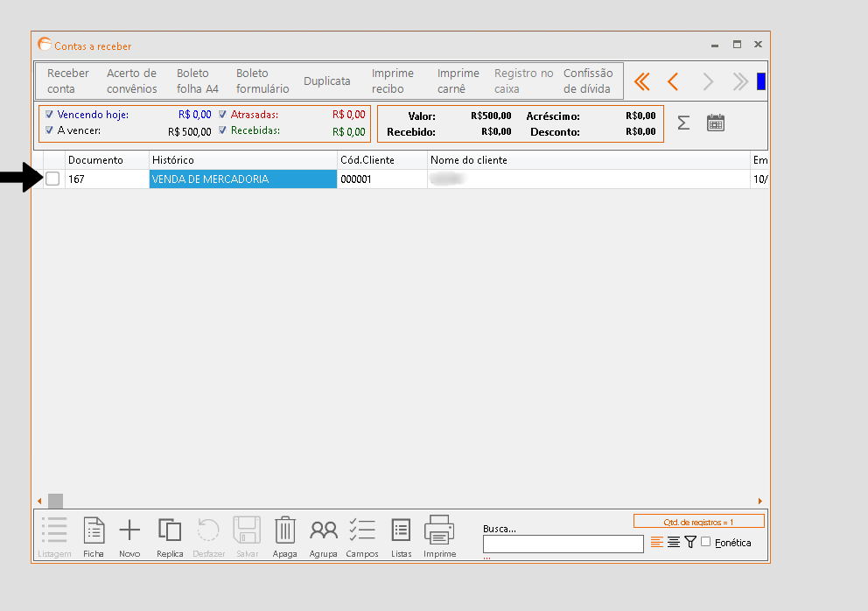The image size is (868, 611).
Task: Go to the next record arrow
Action: pyautogui.click(x=708, y=81)
